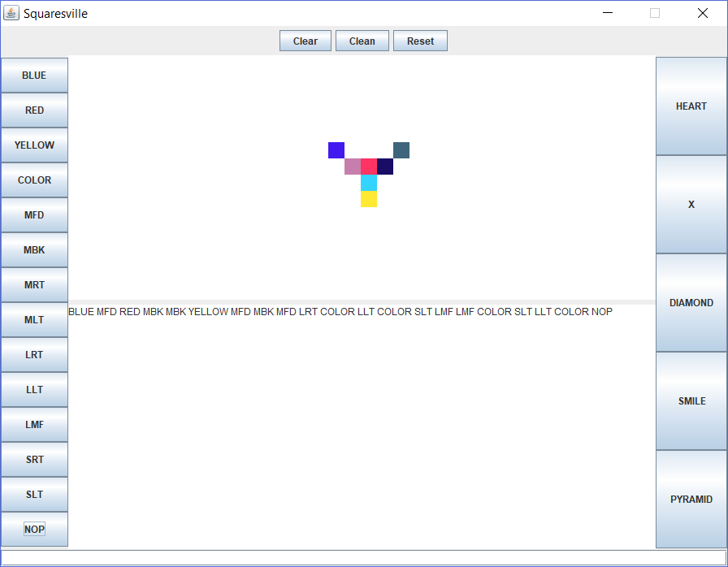Click the Clear button
The width and height of the screenshot is (728, 567).
pyautogui.click(x=305, y=41)
